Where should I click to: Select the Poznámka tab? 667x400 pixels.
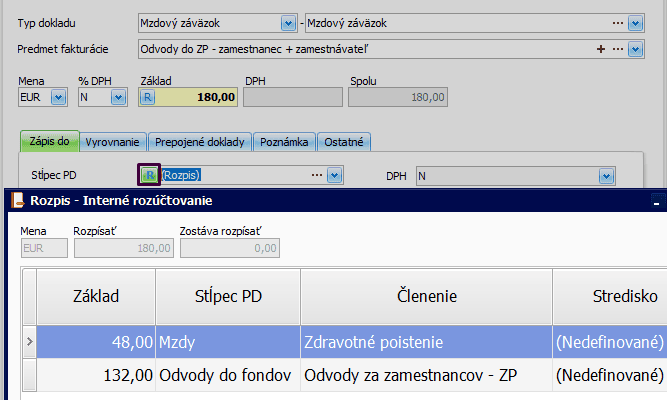pyautogui.click(x=285, y=142)
